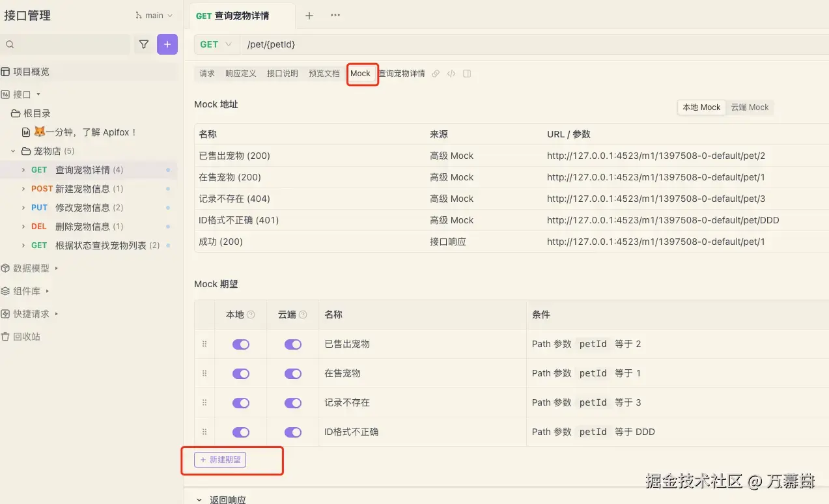Click the 回收站 trash icon
The width and height of the screenshot is (829, 504).
(5, 337)
